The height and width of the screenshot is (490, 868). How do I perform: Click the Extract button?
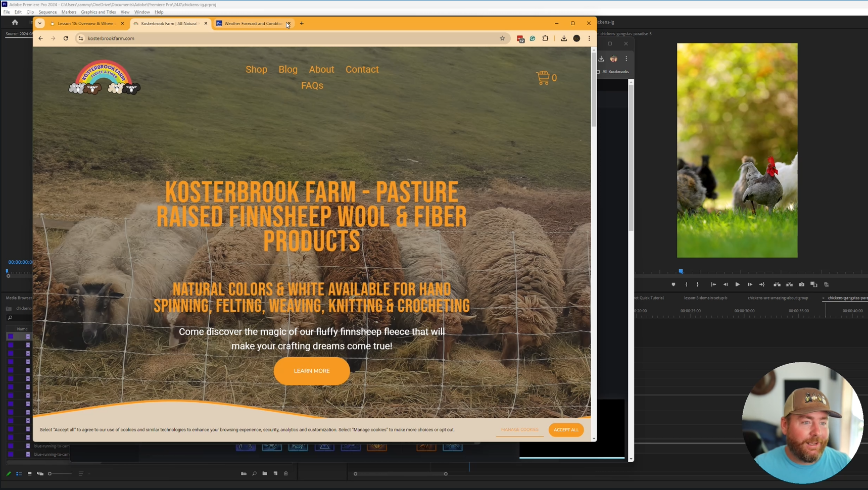[789, 284]
